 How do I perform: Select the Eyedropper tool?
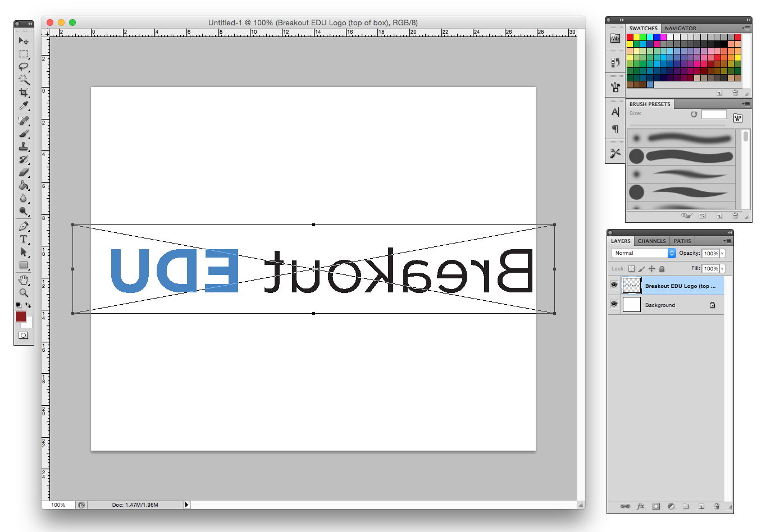pyautogui.click(x=23, y=106)
